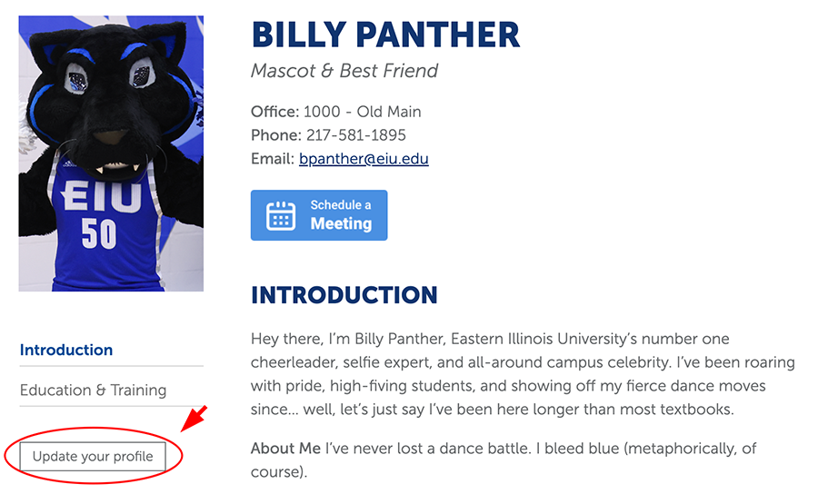
Task: Click the BILLY PANTHER name heading
Action: 385,35
